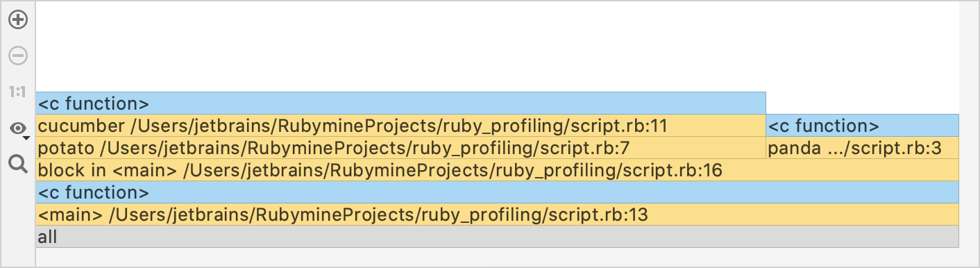The height and width of the screenshot is (268, 980).
Task: Expand the small arrow beside the eye icon
Action: pos(26,137)
